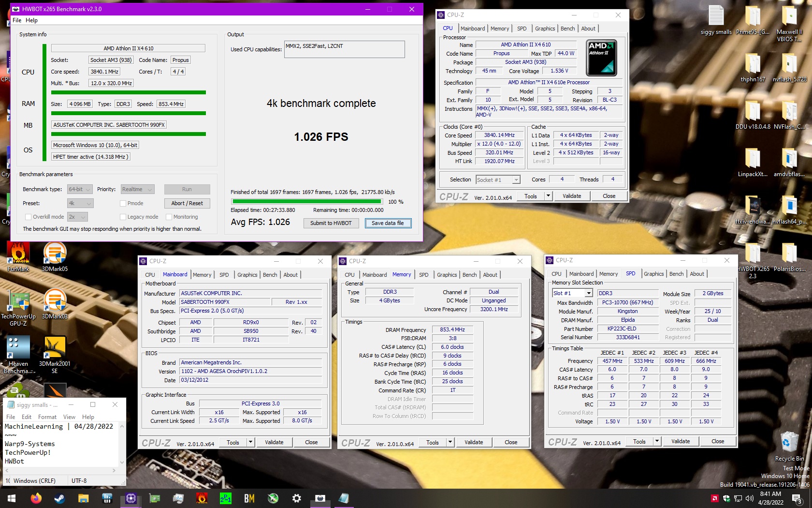Viewport: 812px width, 508px height.
Task: Launch 3DMark2001 SE desktop icon
Action: tap(55, 355)
